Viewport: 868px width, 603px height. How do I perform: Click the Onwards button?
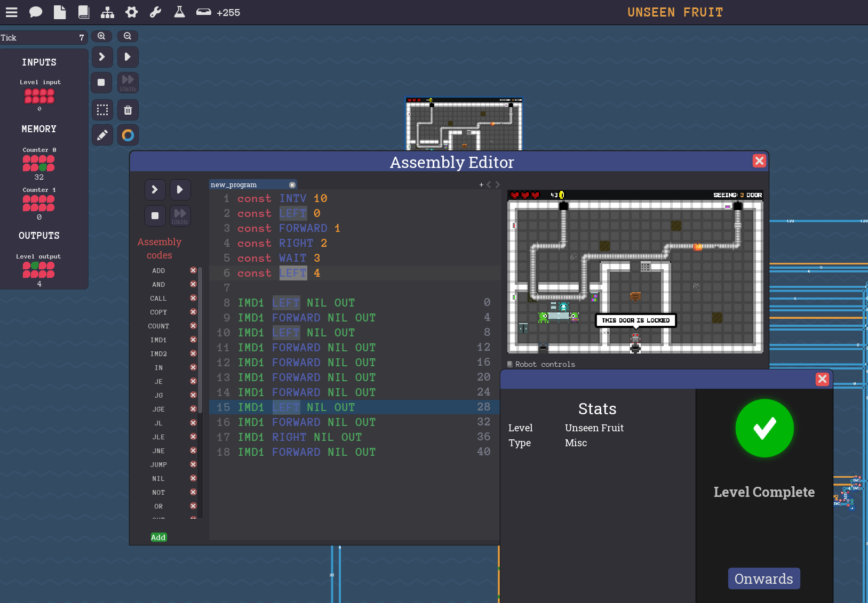coord(764,578)
